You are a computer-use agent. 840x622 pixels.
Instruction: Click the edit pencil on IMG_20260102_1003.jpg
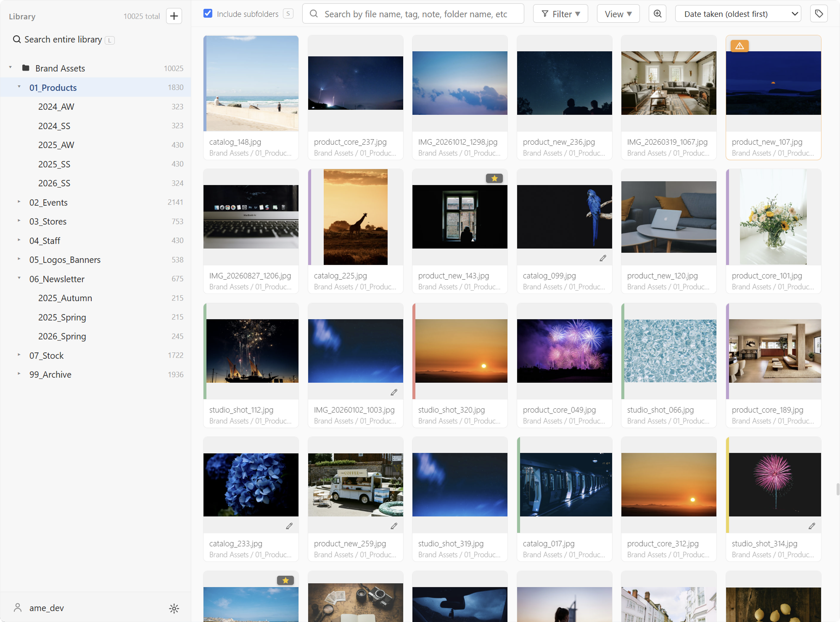(394, 392)
